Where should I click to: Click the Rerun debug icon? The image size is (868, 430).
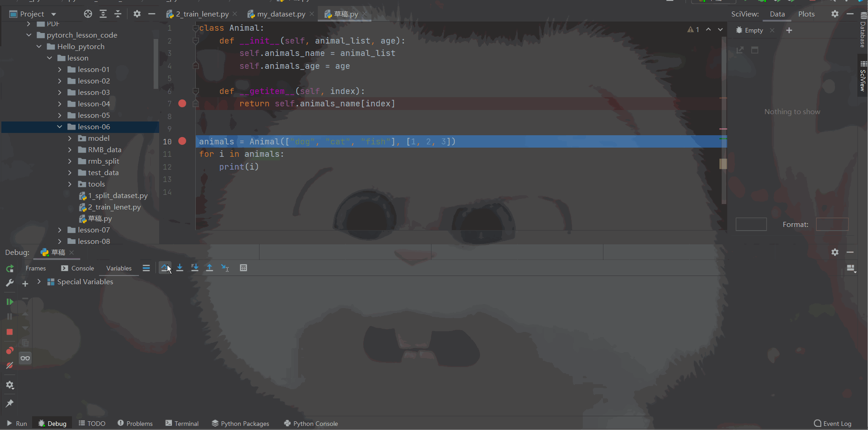point(10,269)
